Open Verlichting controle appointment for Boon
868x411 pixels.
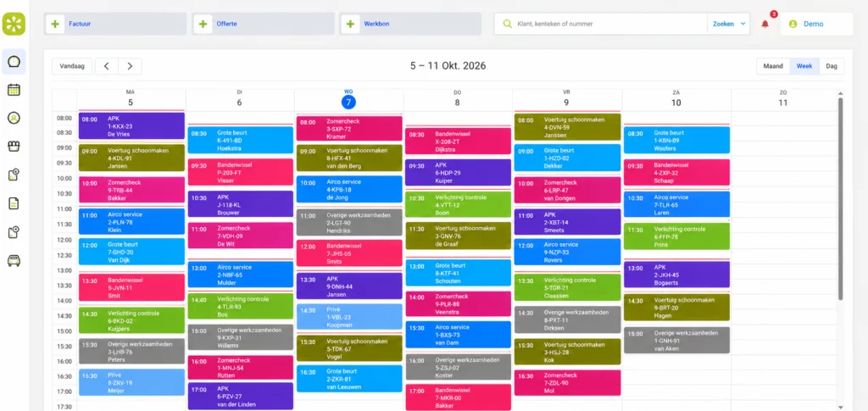[x=459, y=205]
